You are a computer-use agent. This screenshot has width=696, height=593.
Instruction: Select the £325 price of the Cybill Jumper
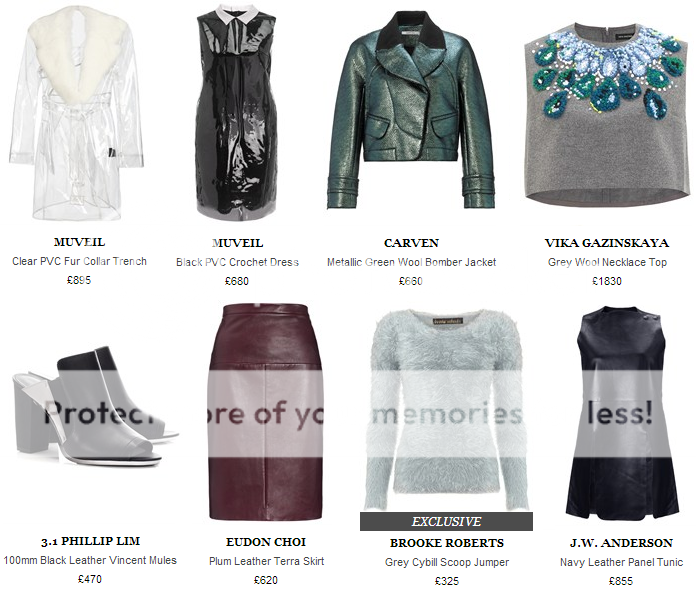(447, 581)
